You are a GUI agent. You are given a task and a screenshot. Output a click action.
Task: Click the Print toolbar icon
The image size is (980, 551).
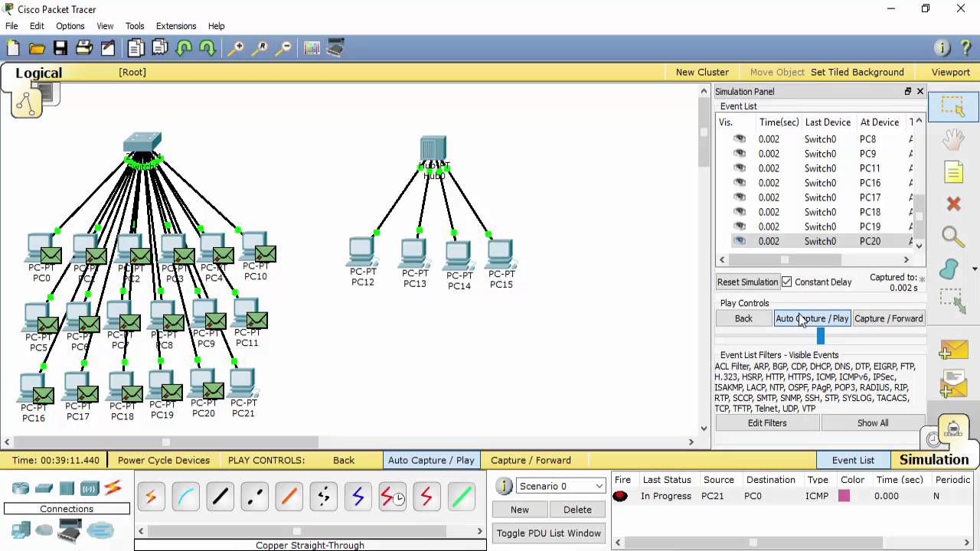coord(84,48)
